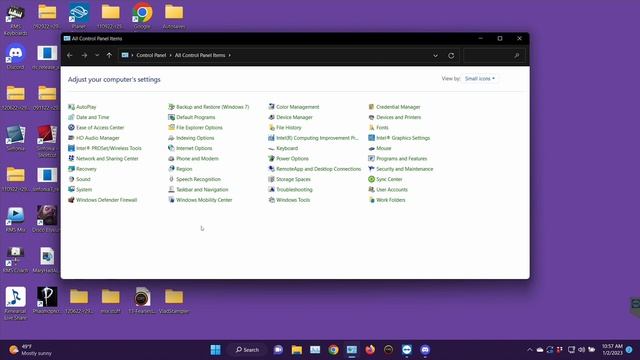Open the Power Options icon
Viewport: 640px width, 360px height.
(x=271, y=158)
